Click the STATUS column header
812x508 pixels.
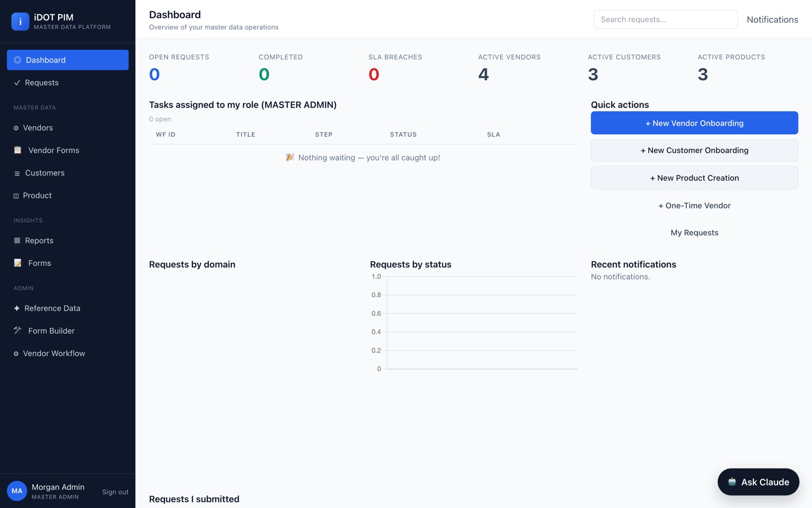point(403,134)
